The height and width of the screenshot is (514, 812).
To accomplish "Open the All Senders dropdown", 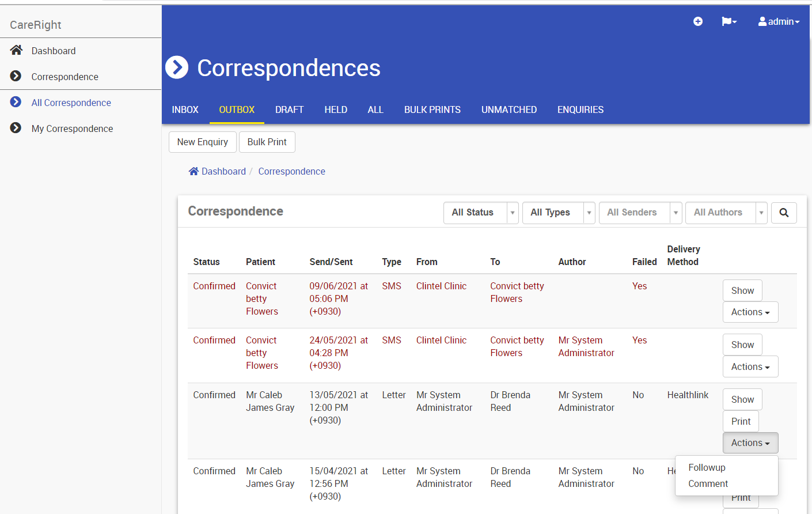I will pyautogui.click(x=640, y=213).
